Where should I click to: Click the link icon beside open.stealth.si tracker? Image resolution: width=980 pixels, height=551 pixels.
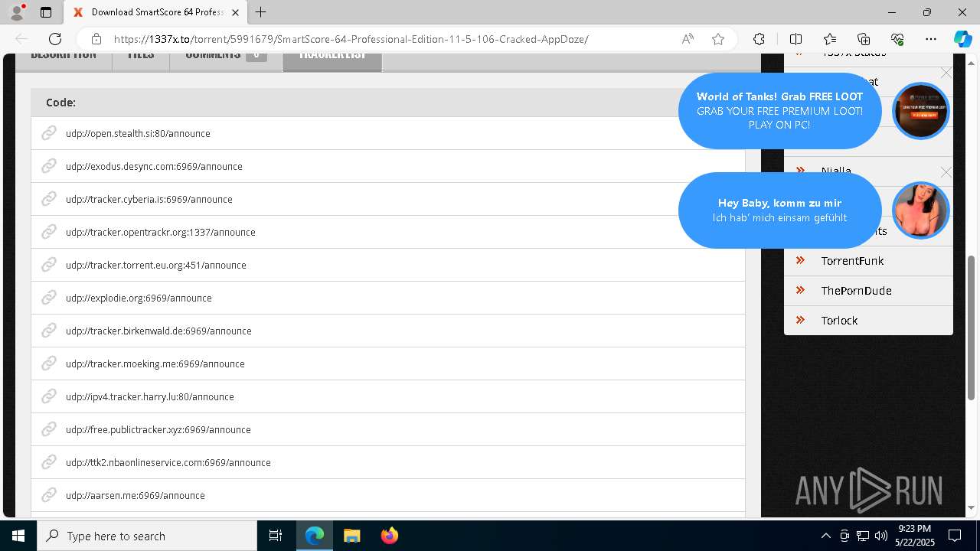(x=49, y=133)
